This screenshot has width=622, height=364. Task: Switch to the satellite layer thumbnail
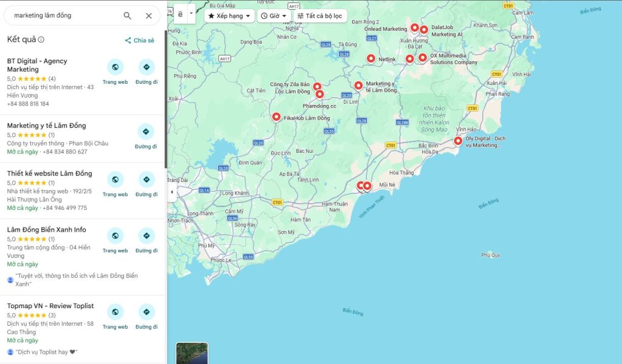click(192, 353)
